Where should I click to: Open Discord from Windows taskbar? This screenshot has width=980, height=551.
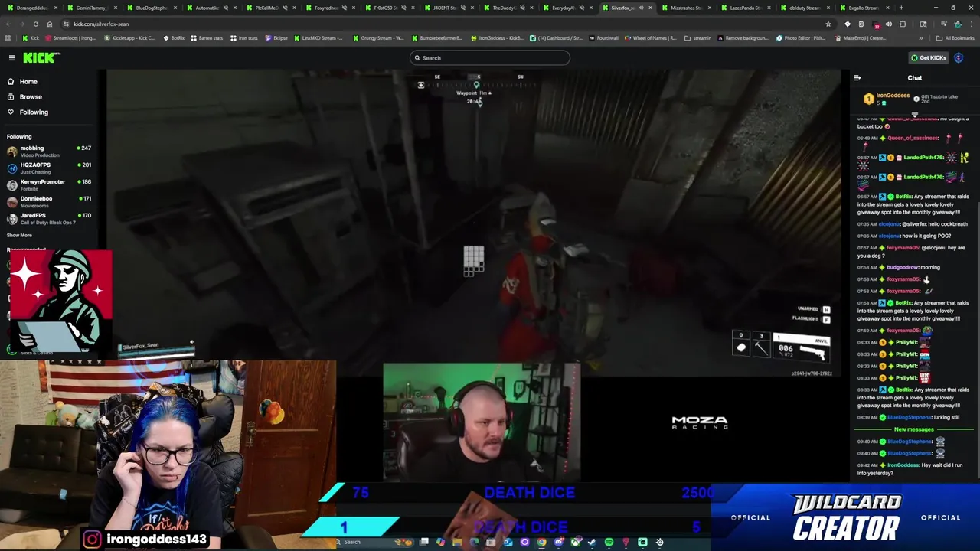[558, 542]
